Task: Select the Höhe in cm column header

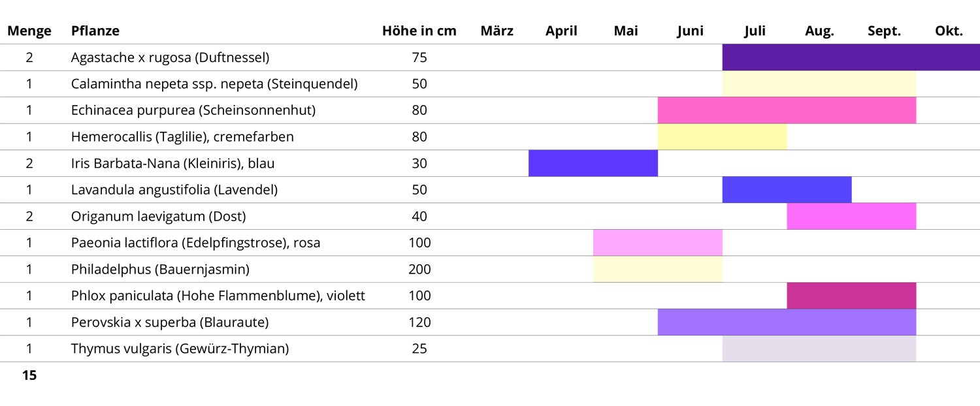Action: click(419, 31)
